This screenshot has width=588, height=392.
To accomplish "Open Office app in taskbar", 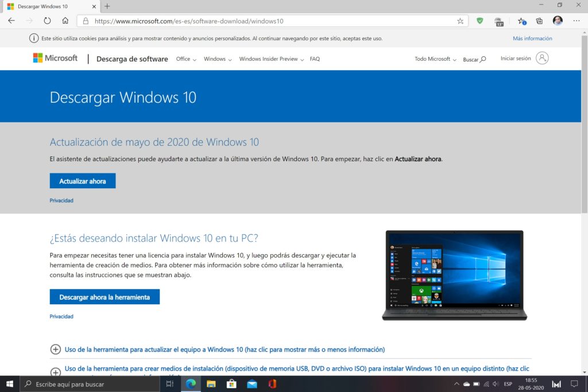I will click(x=272, y=384).
